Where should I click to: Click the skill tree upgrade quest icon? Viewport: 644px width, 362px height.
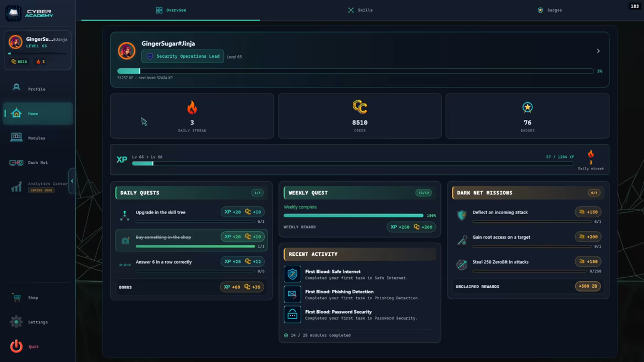(125, 215)
